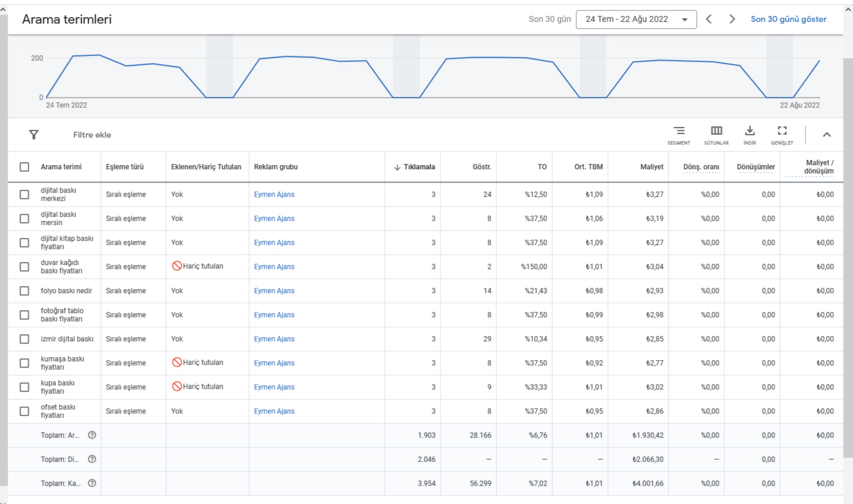Check the izmir dijital baskı row
Image resolution: width=853 pixels, height=504 pixels.
[24, 339]
